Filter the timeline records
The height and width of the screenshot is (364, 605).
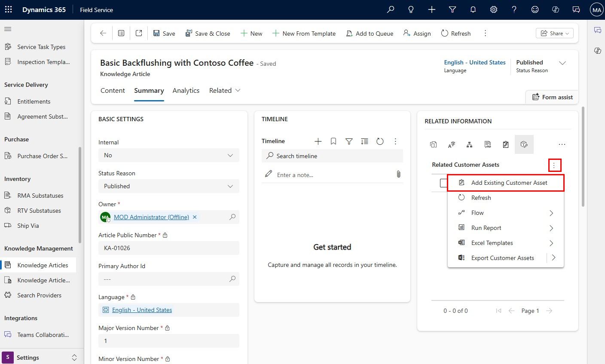coord(349,141)
